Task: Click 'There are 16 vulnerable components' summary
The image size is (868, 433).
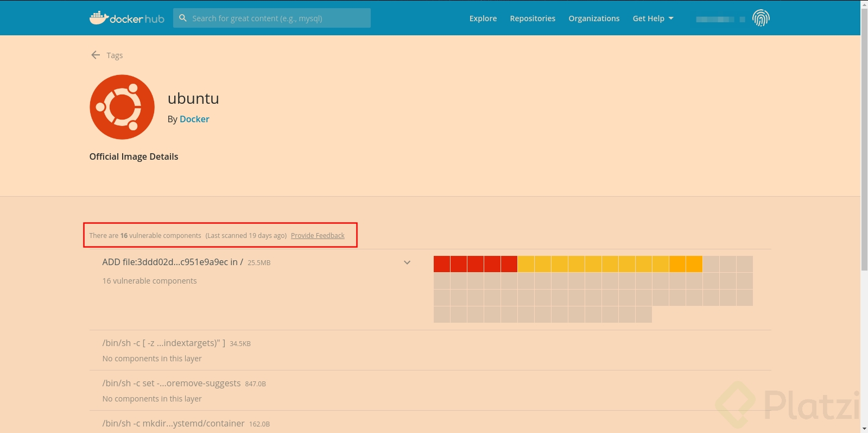Action: tap(145, 236)
